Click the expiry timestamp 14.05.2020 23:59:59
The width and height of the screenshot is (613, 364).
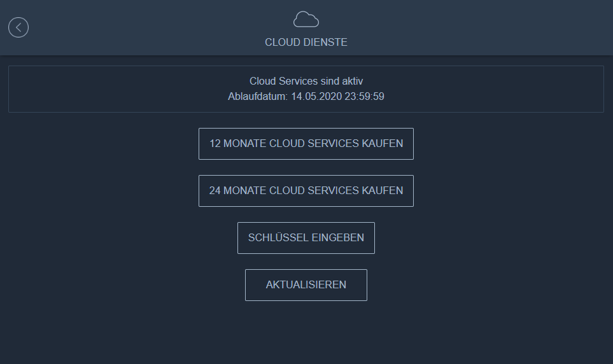[x=337, y=97]
